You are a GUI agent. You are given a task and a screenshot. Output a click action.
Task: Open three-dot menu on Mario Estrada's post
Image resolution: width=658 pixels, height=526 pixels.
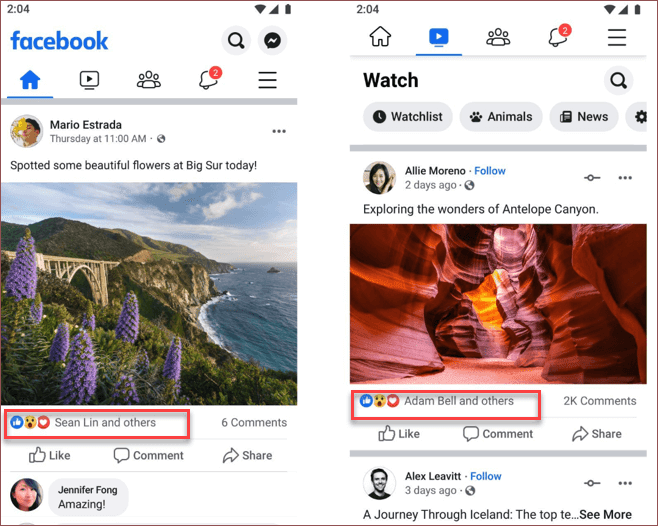(279, 131)
